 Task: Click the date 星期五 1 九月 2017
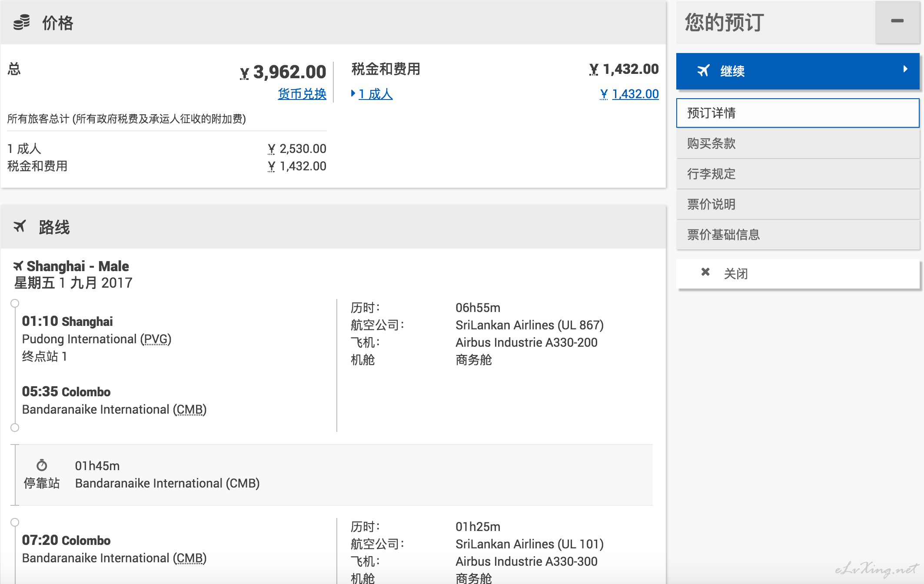tap(73, 283)
